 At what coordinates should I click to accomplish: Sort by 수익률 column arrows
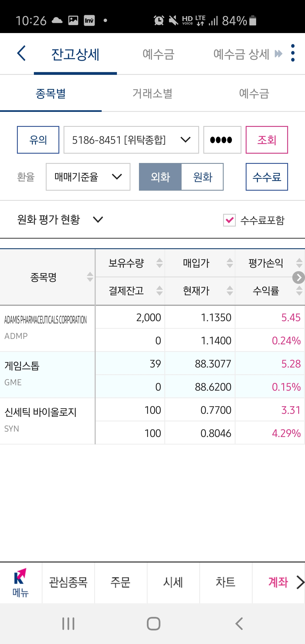[x=299, y=291]
